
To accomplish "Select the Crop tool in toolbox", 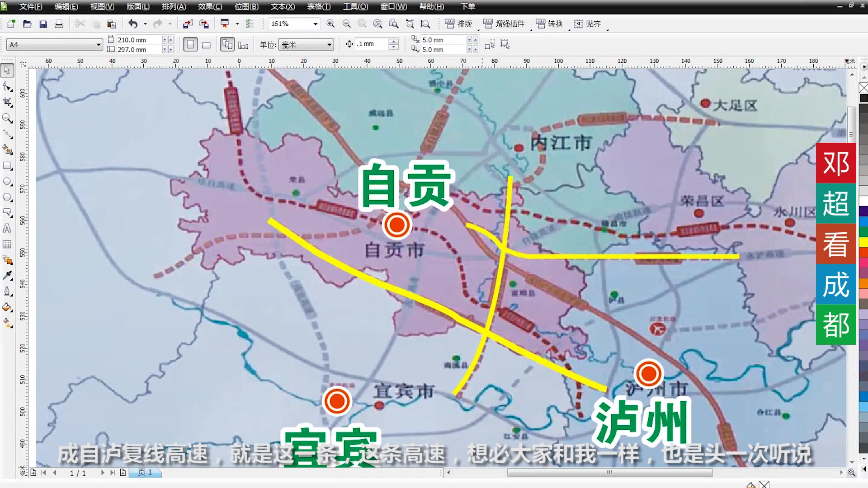I will (7, 102).
